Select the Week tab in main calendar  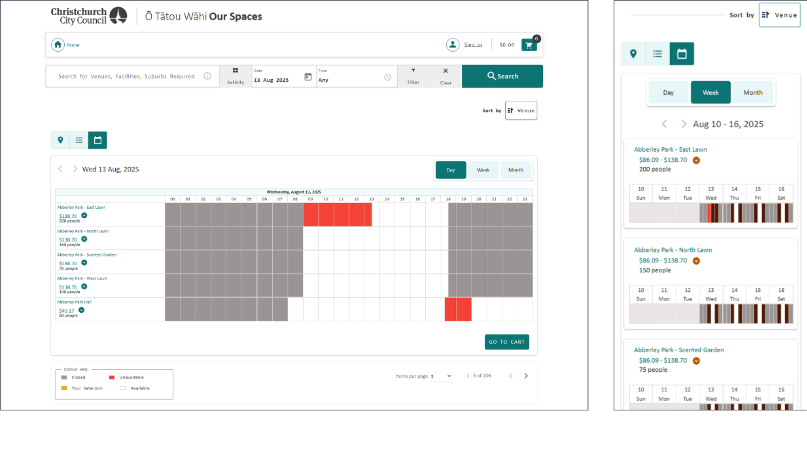[482, 170]
